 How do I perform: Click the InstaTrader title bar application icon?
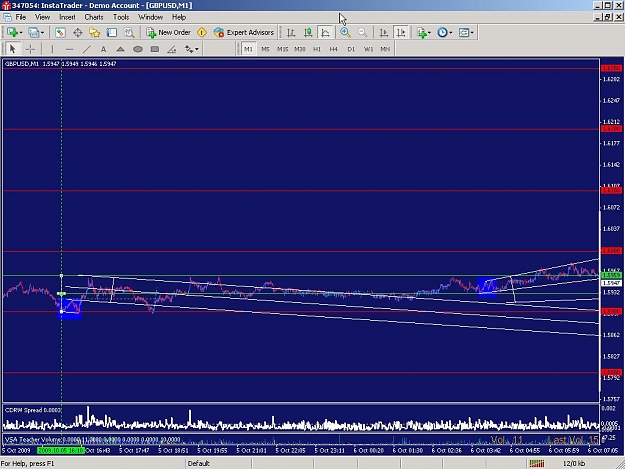tap(6, 6)
